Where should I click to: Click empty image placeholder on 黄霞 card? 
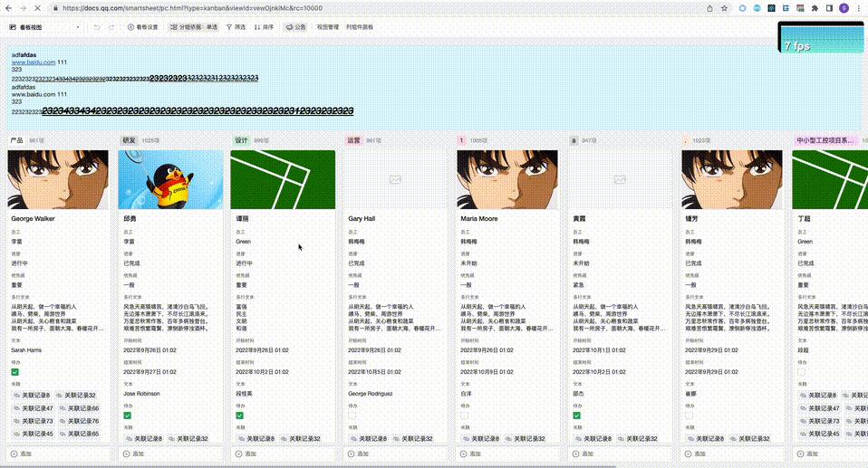pyautogui.click(x=620, y=180)
